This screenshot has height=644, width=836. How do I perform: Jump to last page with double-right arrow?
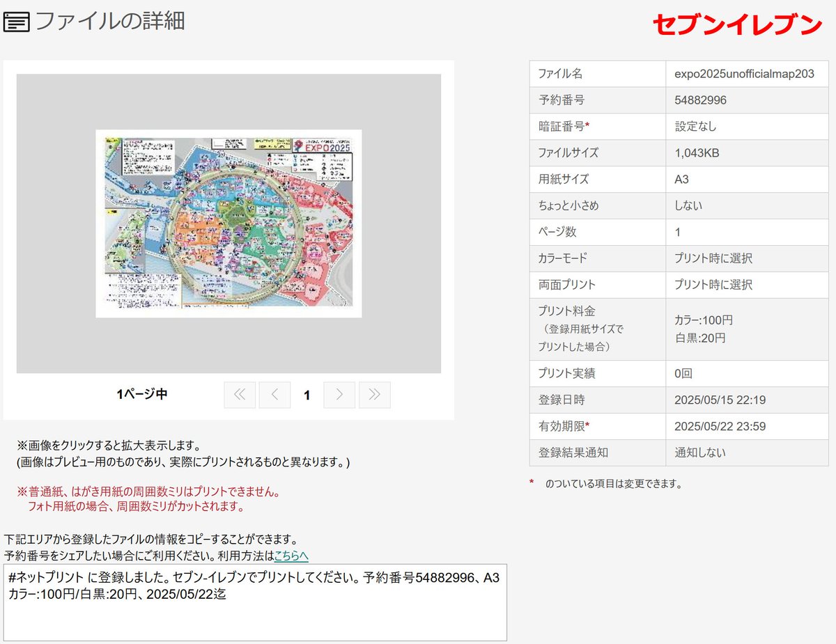pos(374,395)
